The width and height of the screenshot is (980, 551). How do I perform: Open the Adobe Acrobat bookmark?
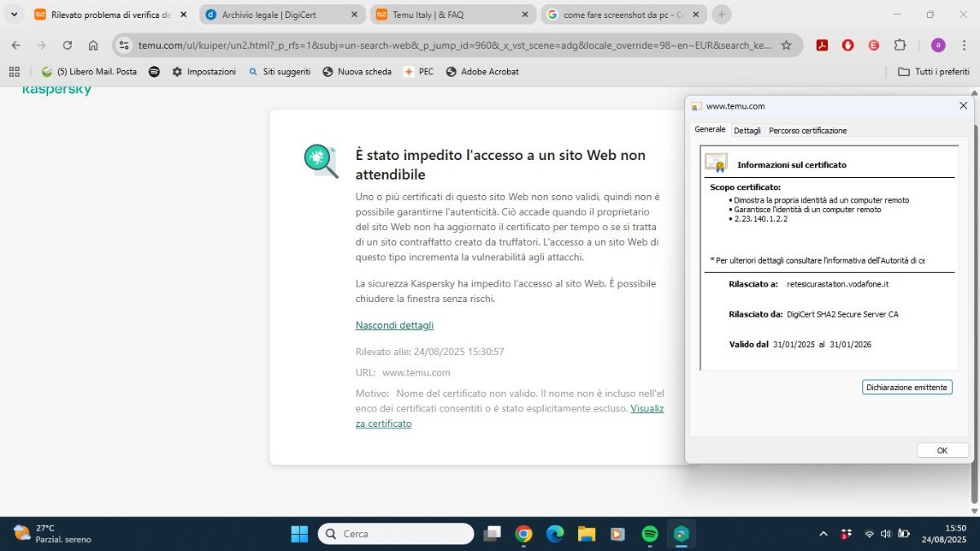[483, 72]
